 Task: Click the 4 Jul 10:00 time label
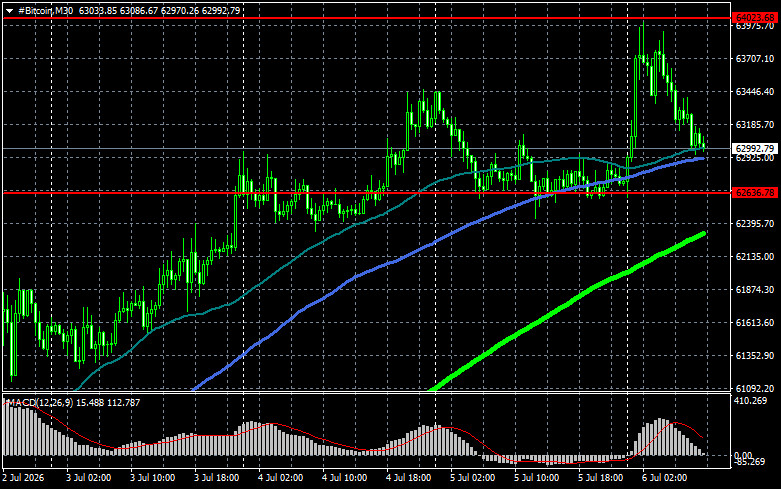click(x=345, y=478)
